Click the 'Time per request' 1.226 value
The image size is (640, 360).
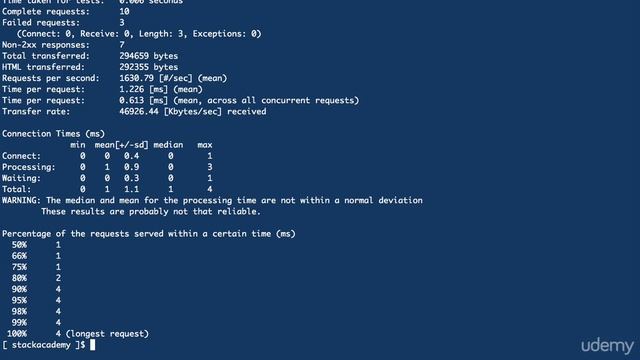coord(131,89)
